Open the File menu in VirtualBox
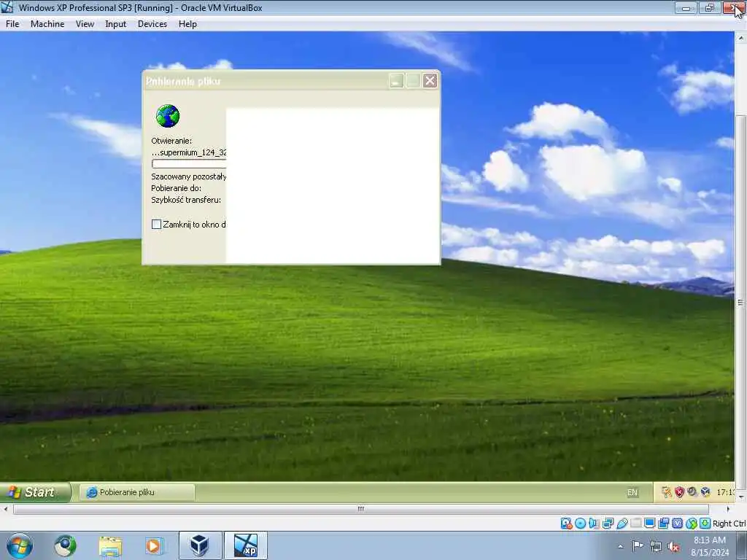The image size is (747, 560). pyautogui.click(x=12, y=24)
